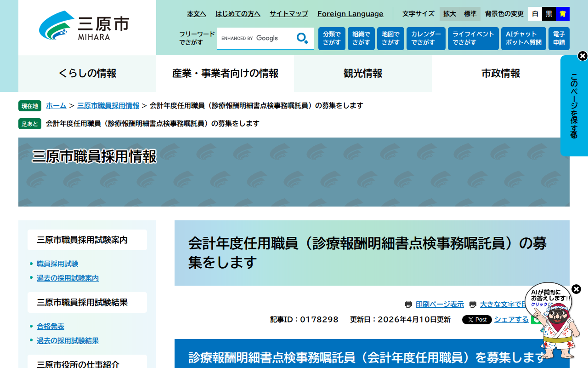Open 職員採用試験 sidebar link
The image size is (588, 368).
click(x=57, y=264)
